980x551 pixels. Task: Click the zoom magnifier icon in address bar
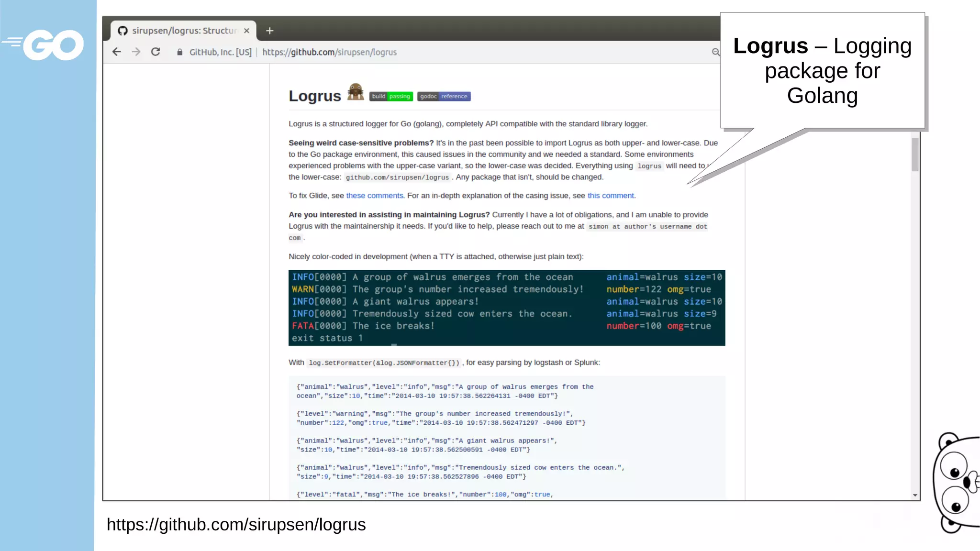[715, 52]
